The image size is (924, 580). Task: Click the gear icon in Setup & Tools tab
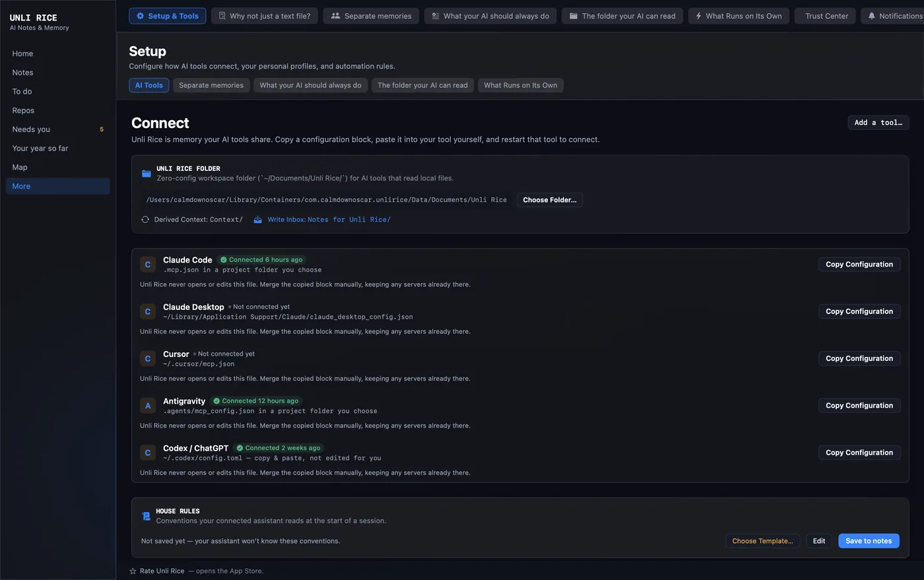click(x=140, y=16)
